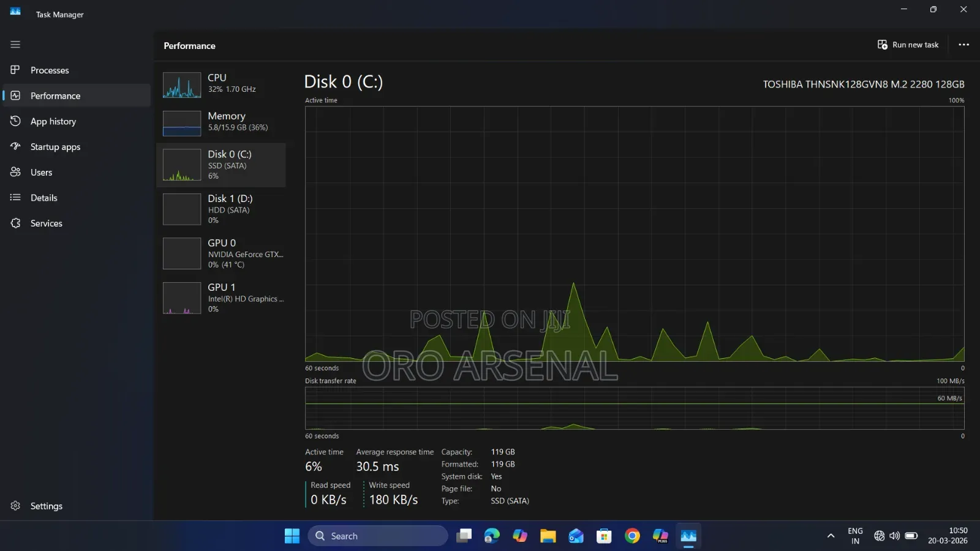Switch to the Performance tab

point(77,96)
